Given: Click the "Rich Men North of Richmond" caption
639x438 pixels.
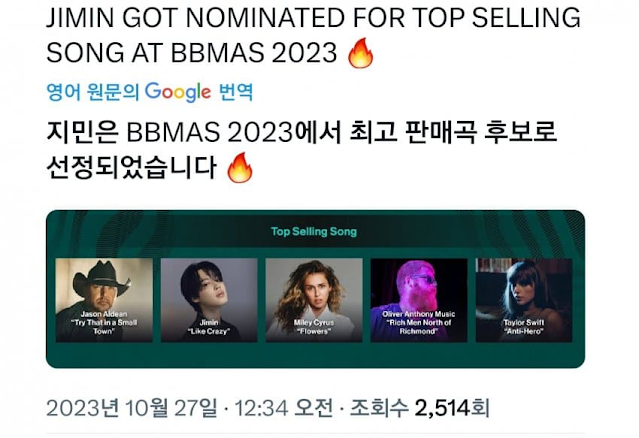Looking at the screenshot, I should 419,327.
